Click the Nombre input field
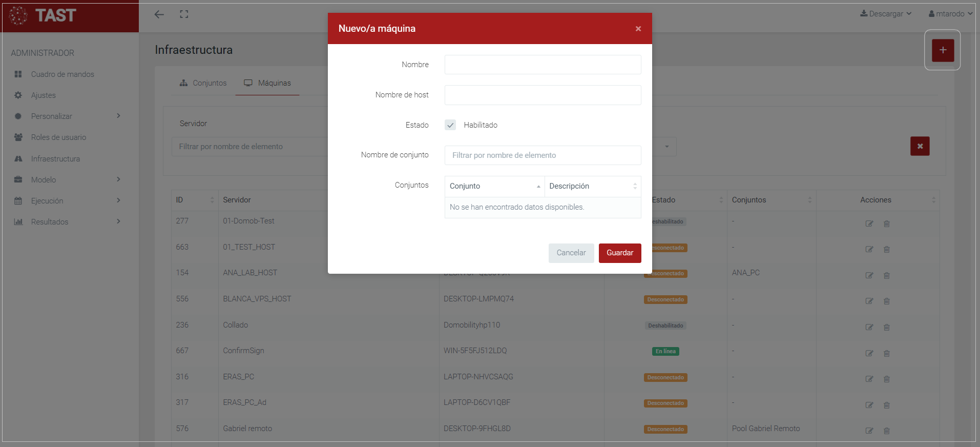Viewport: 980px width, 447px height. pyautogui.click(x=543, y=65)
